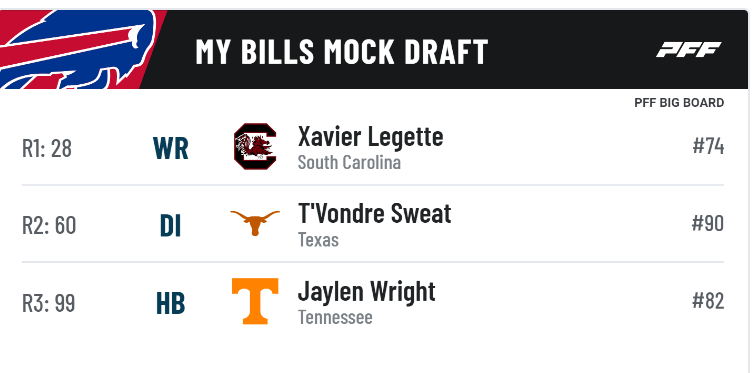Open Jaylen Wright player name
The height and width of the screenshot is (373, 752).
[x=366, y=291]
